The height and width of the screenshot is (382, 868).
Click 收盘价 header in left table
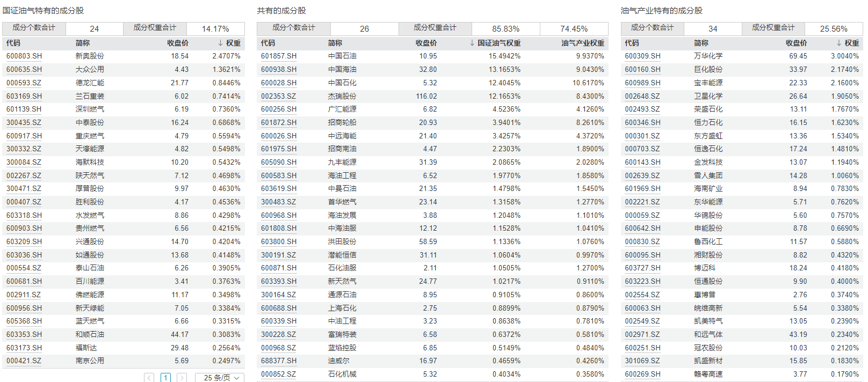click(x=178, y=43)
